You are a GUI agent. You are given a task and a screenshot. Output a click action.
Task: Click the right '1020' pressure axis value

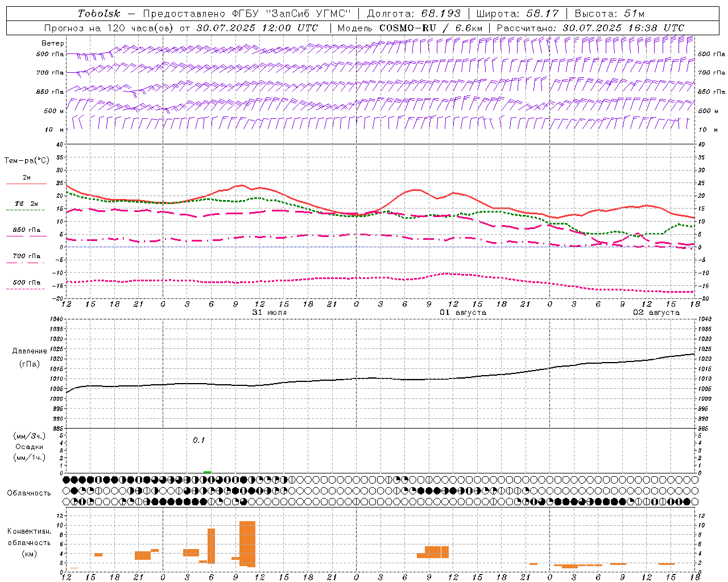(x=705, y=359)
